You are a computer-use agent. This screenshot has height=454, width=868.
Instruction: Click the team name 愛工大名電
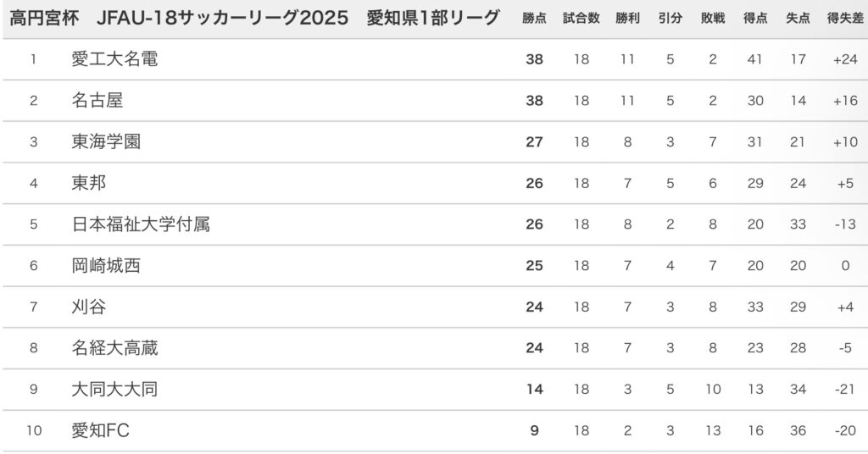click(114, 59)
